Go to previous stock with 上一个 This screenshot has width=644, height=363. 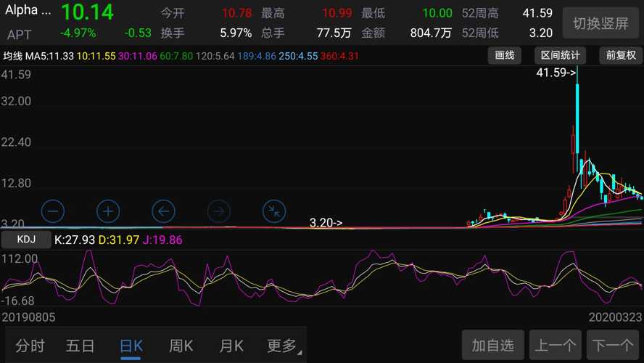coord(556,345)
